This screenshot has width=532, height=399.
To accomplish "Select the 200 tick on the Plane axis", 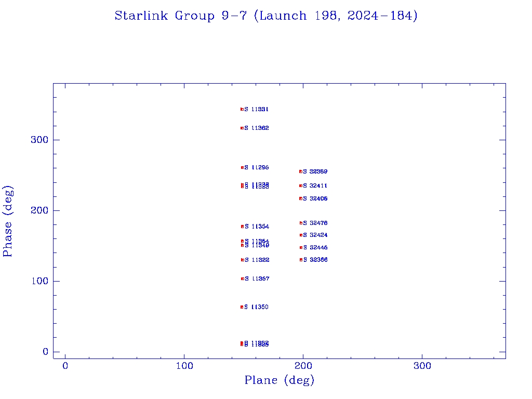I will [303, 366].
